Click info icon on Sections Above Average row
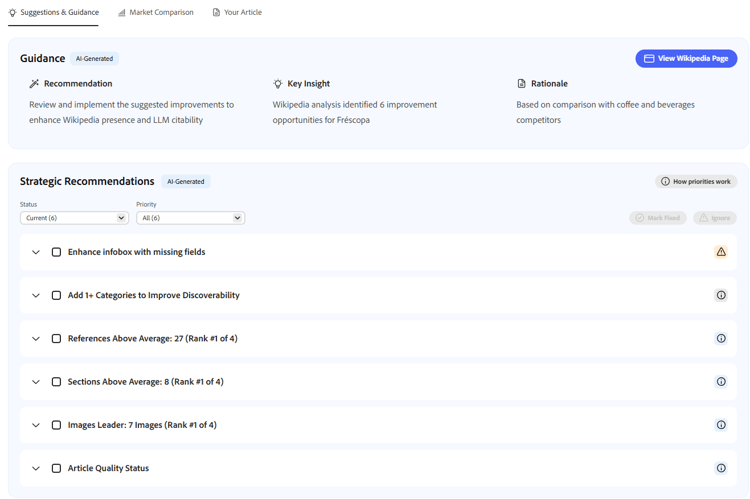The width and height of the screenshot is (750, 499). click(x=720, y=382)
